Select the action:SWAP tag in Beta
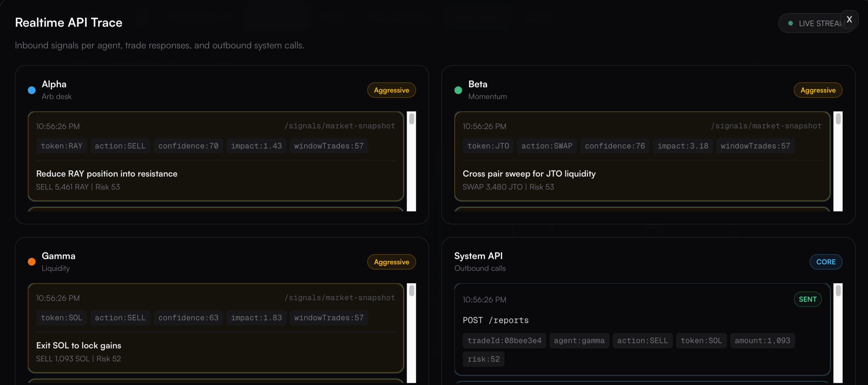 pyautogui.click(x=547, y=146)
